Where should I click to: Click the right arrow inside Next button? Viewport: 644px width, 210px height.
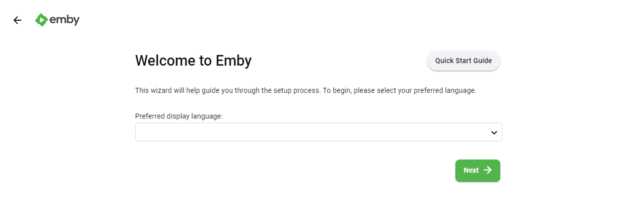[x=488, y=170]
